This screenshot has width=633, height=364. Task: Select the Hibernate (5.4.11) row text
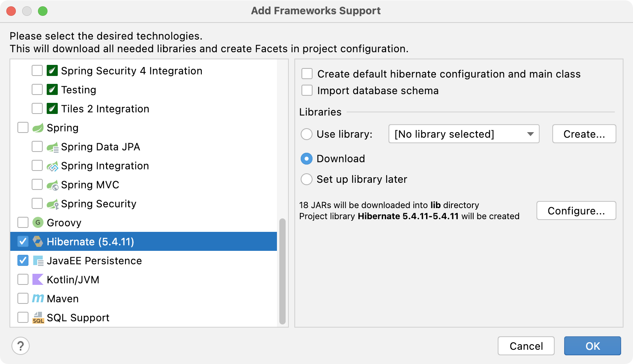(x=91, y=242)
